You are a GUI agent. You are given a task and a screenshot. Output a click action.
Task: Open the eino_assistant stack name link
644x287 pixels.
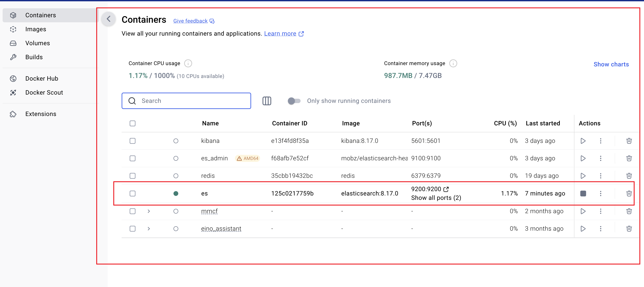coord(221,229)
